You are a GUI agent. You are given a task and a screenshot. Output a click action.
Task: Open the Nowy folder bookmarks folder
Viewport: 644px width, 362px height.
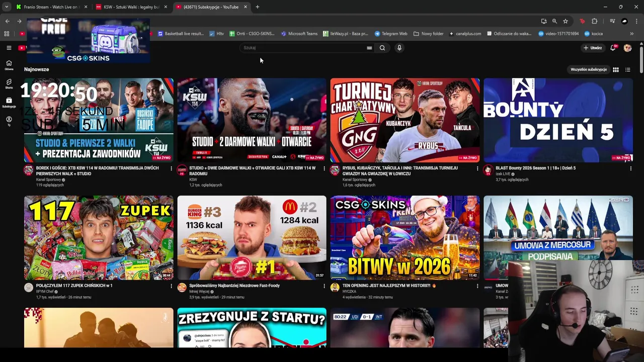429,34
